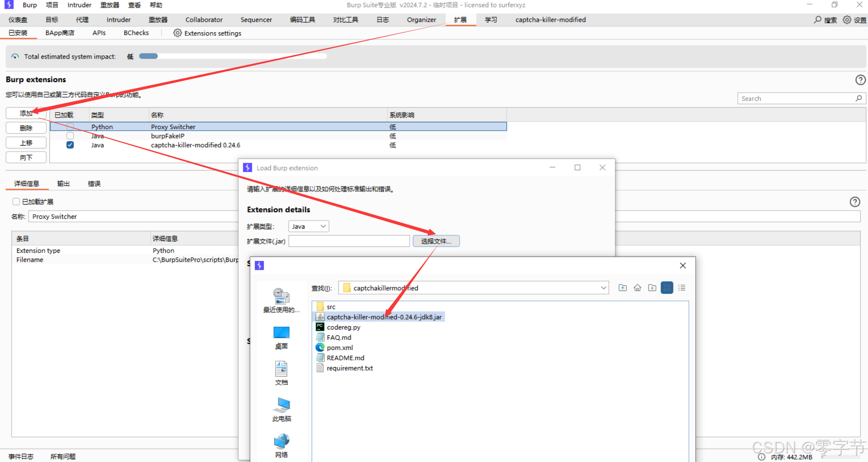
Task: Click the extension file (.jar) input field
Action: click(349, 241)
